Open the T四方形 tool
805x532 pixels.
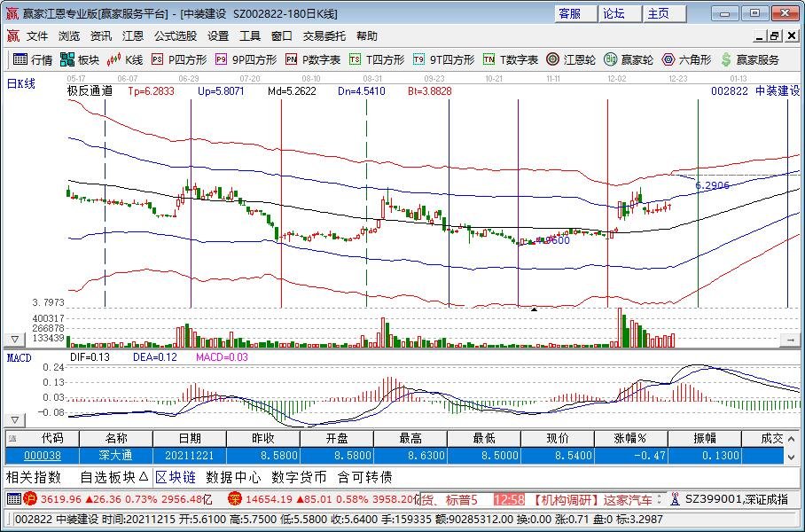(x=376, y=59)
